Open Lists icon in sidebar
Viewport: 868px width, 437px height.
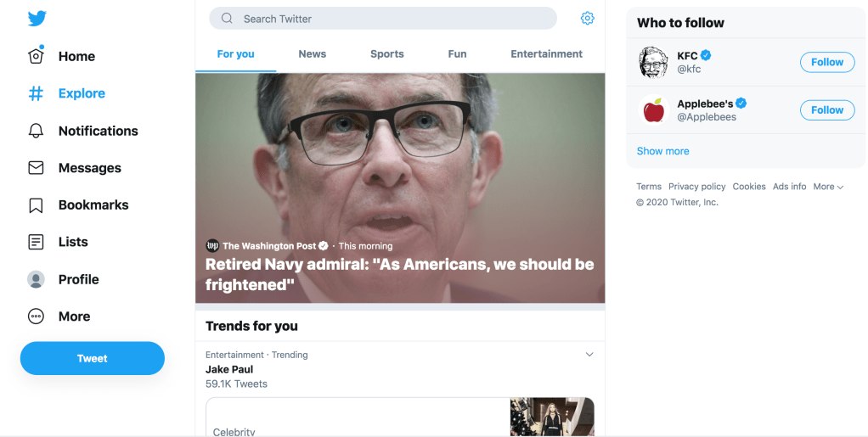(x=36, y=243)
